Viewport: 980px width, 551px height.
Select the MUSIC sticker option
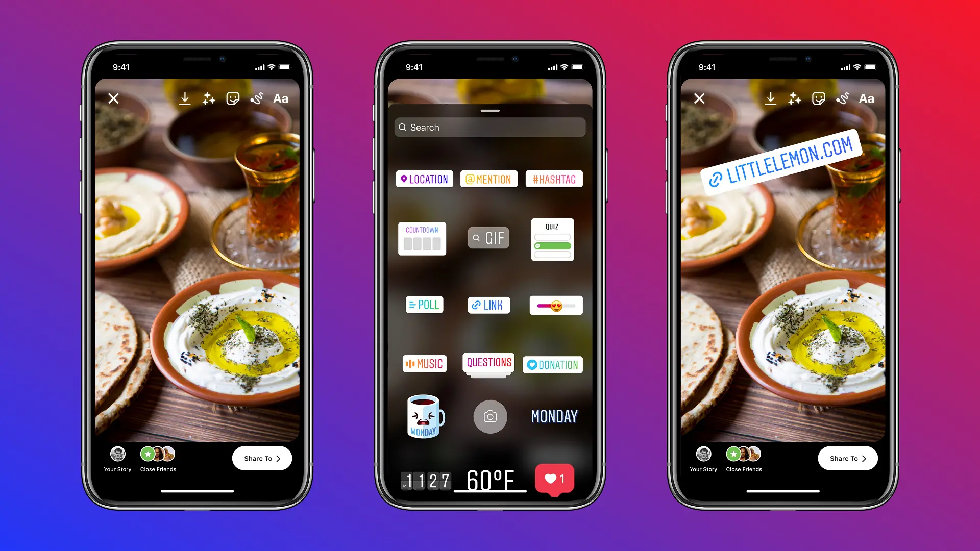coord(423,364)
